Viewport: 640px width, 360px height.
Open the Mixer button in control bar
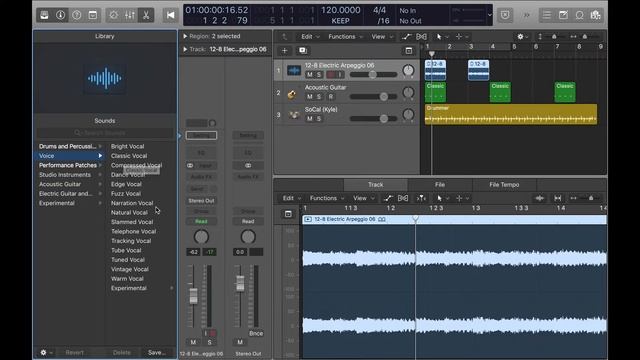pyautogui.click(x=130, y=15)
